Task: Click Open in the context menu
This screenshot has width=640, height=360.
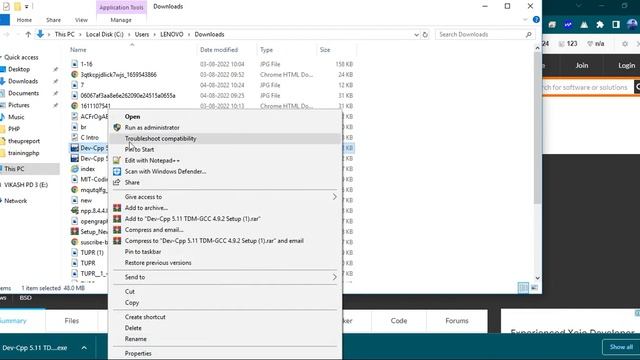Action: [x=132, y=117]
